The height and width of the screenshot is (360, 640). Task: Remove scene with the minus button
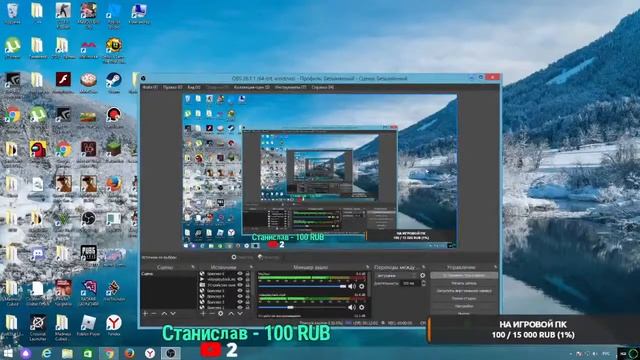(154, 313)
